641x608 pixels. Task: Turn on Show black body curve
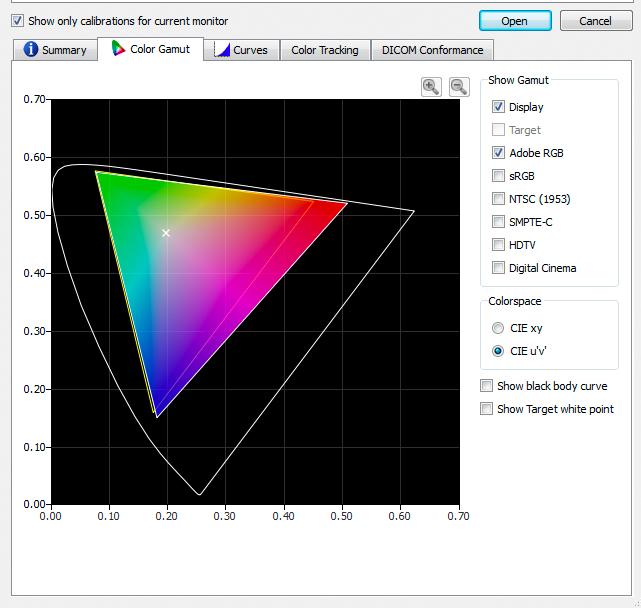[486, 386]
